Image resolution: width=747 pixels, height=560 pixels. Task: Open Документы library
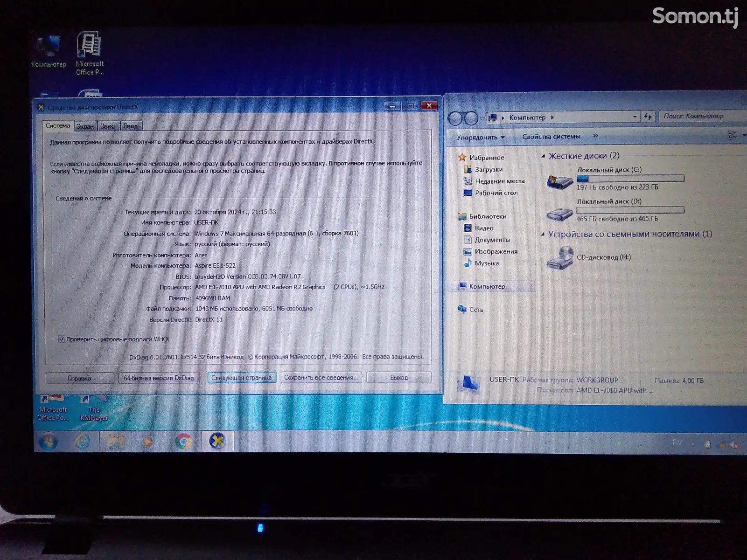click(x=487, y=240)
